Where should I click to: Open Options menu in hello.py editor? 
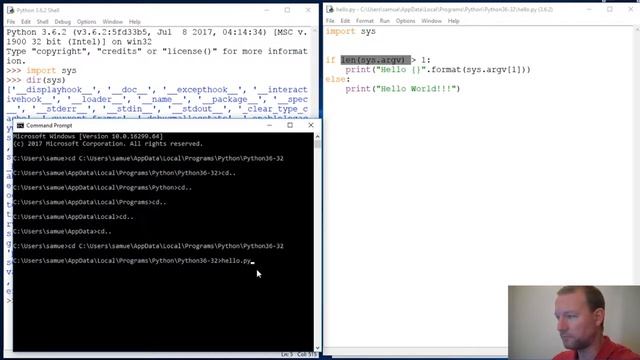pos(405,21)
